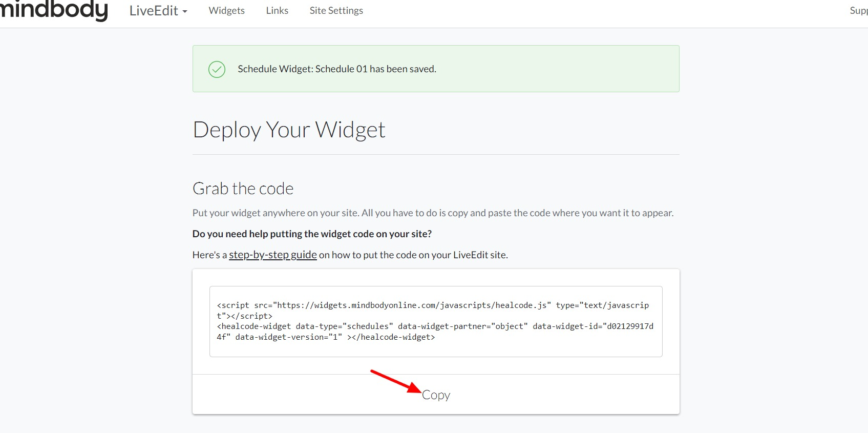Viewport: 868px width, 433px height.
Task: Open the Widgets menu item
Action: [226, 10]
